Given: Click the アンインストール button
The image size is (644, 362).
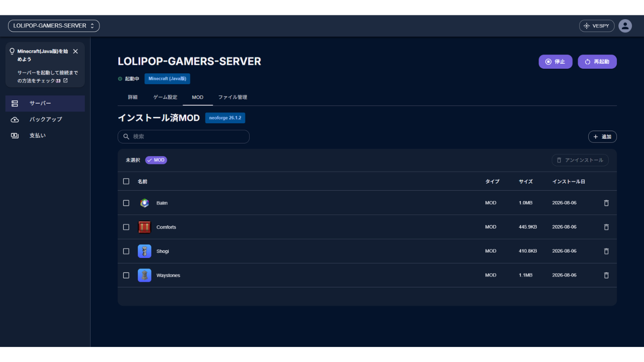Looking at the screenshot, I should click(580, 160).
